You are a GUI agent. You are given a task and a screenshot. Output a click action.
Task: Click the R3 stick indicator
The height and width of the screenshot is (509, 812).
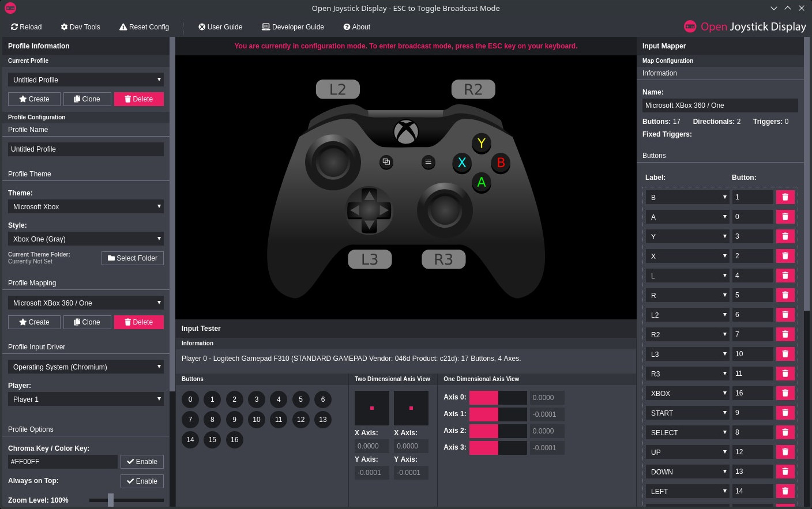(443, 259)
